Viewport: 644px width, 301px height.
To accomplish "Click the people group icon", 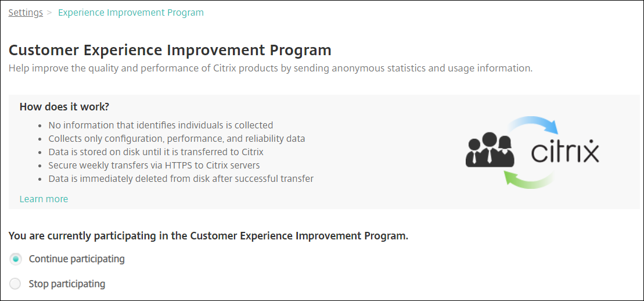I will coord(489,150).
